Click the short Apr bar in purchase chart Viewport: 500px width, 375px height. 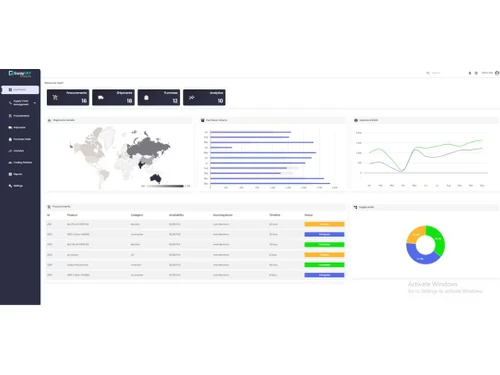point(221,147)
